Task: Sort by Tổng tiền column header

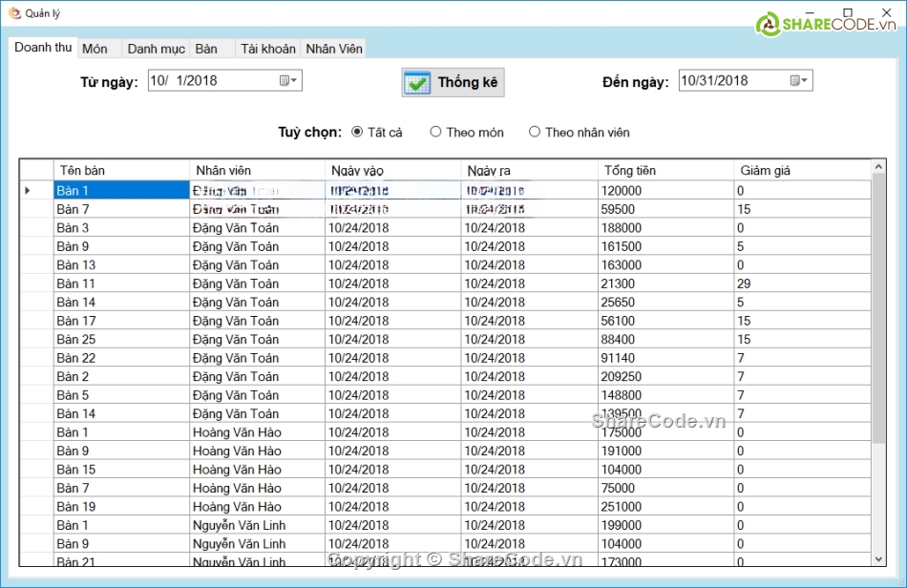Action: pyautogui.click(x=665, y=170)
